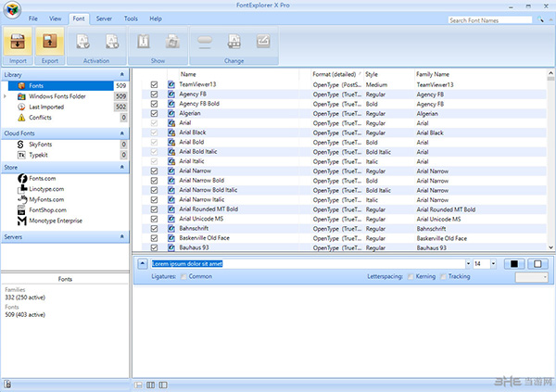Open MyFonts.com store
Viewport: 556px width, 392px height.
46,200
